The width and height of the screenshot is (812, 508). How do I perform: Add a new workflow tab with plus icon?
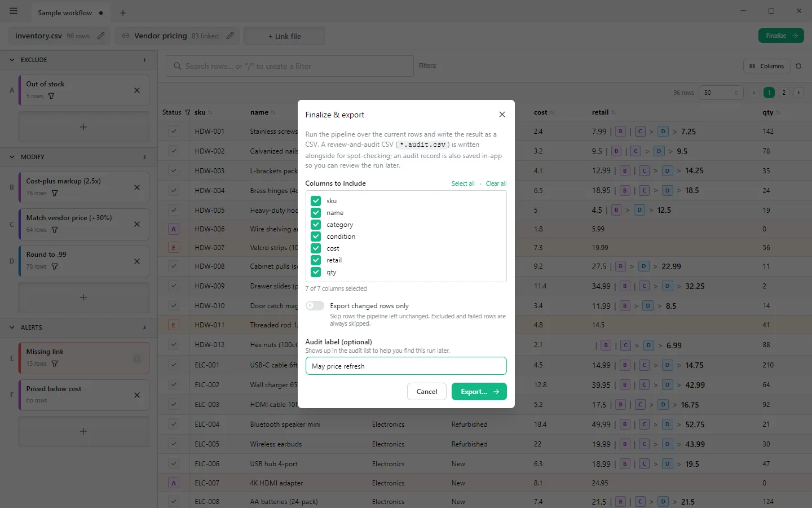(123, 12)
